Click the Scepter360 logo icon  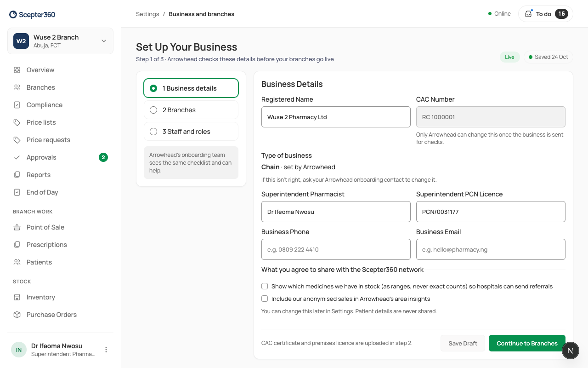pos(13,14)
